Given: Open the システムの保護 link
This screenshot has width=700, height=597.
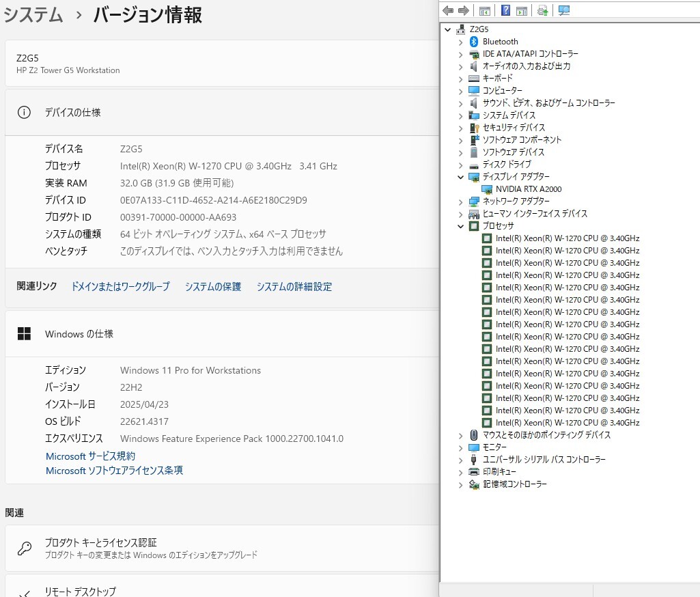Looking at the screenshot, I should click(x=212, y=287).
